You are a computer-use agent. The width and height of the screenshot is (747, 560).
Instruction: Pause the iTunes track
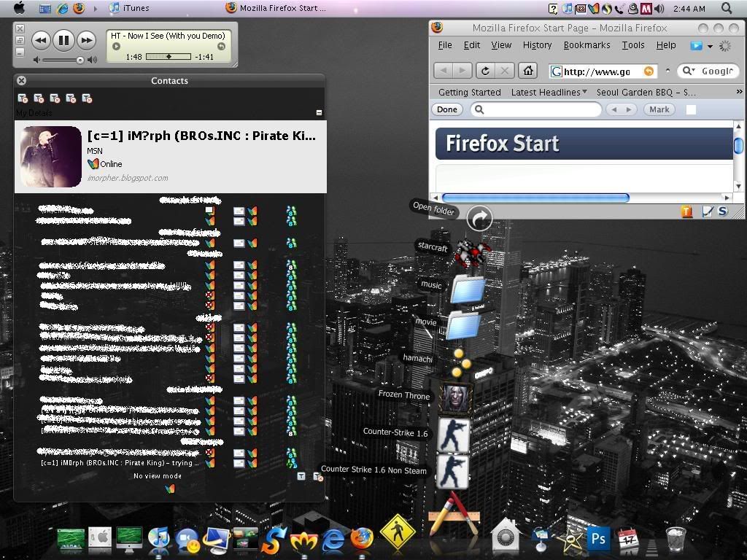click(63, 41)
